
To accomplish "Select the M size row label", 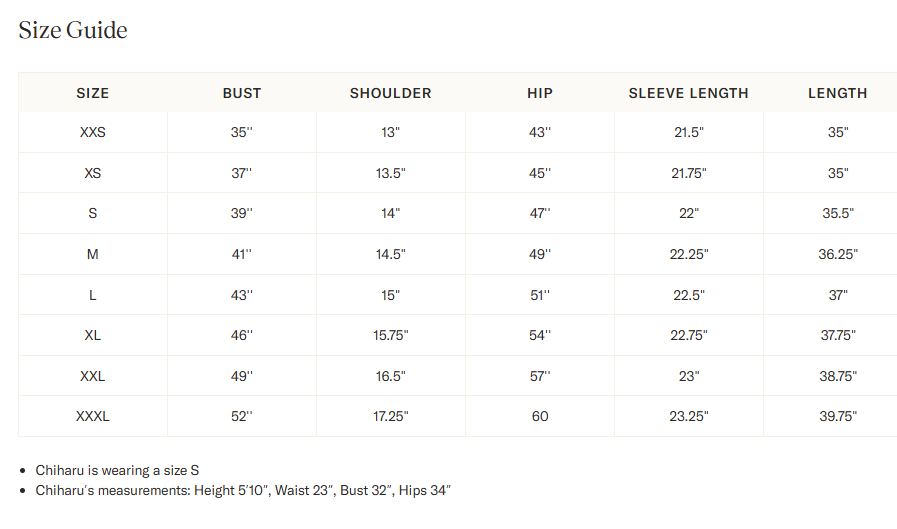I will click(93, 254).
